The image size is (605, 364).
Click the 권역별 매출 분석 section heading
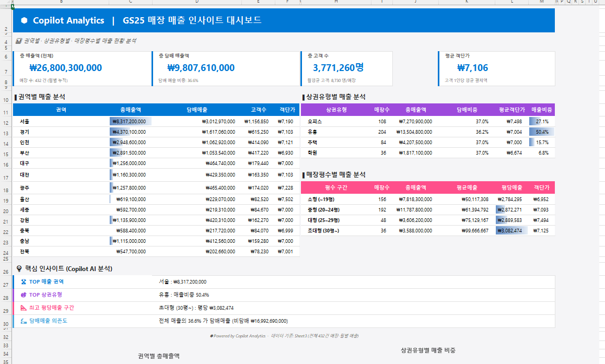click(42, 97)
